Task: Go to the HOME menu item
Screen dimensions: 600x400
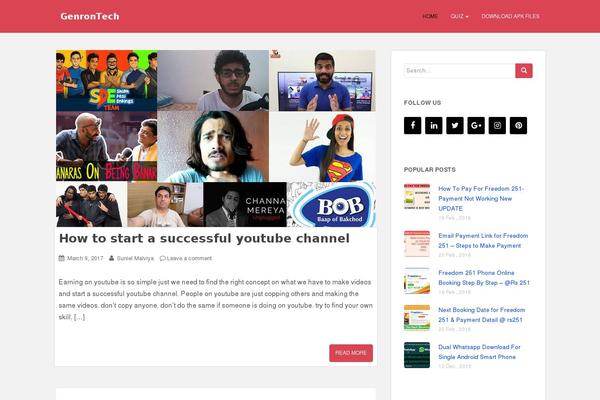Action: pos(430,16)
